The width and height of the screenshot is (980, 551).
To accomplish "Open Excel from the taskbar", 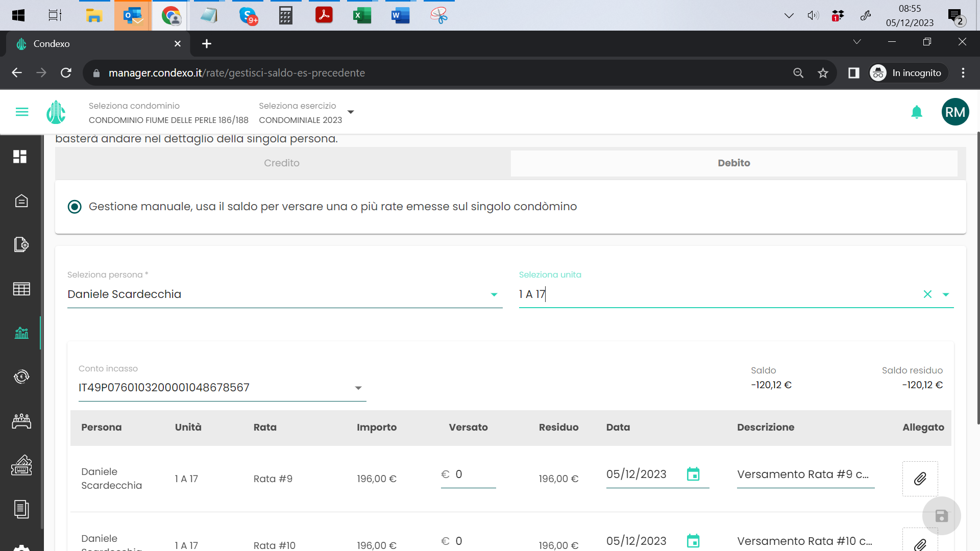I will (x=362, y=15).
